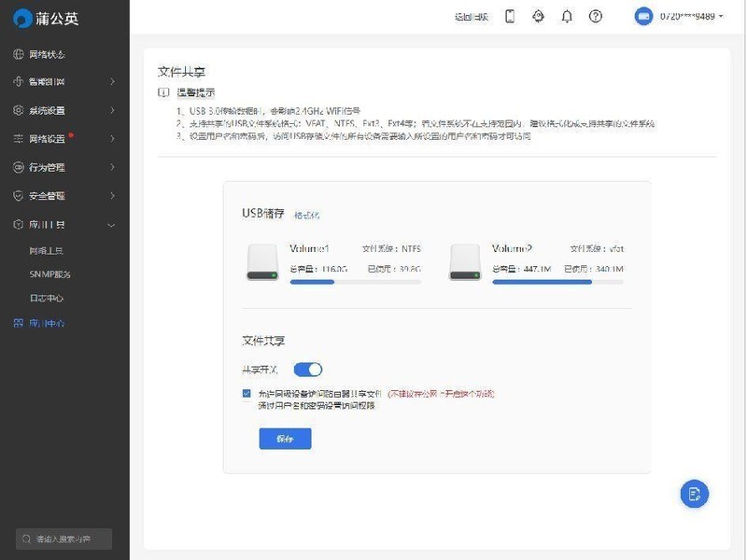747x560 pixels.
Task: Click the 系统设置 gear icon
Action: coord(17,110)
